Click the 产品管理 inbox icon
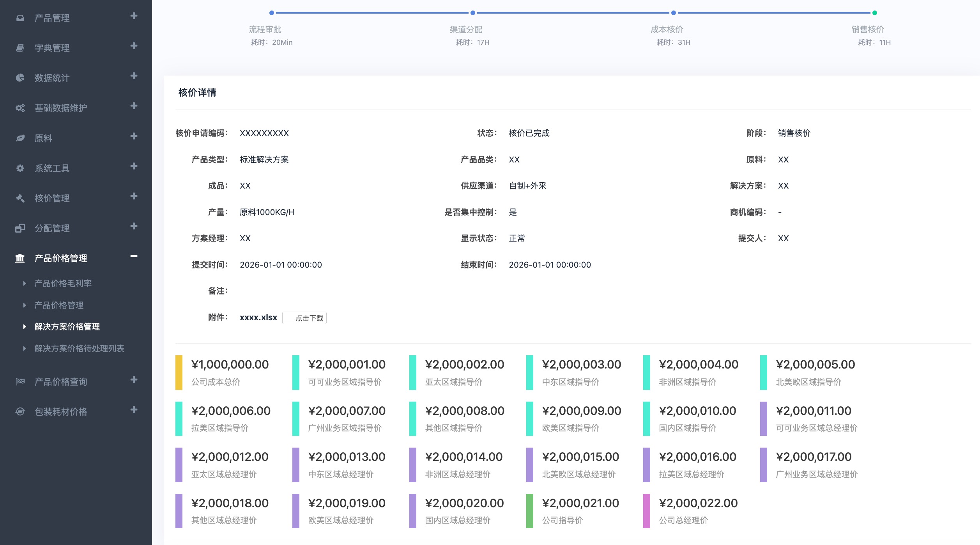This screenshot has width=980, height=545. 20,18
